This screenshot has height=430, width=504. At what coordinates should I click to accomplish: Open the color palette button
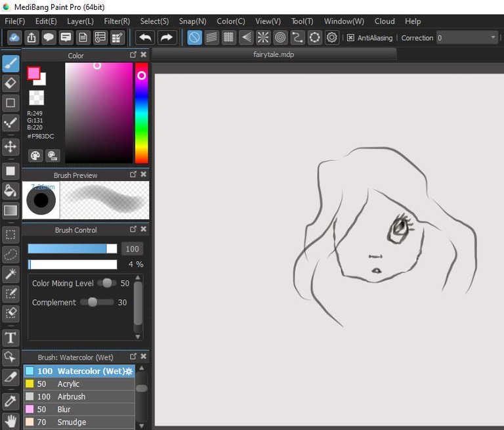point(35,156)
